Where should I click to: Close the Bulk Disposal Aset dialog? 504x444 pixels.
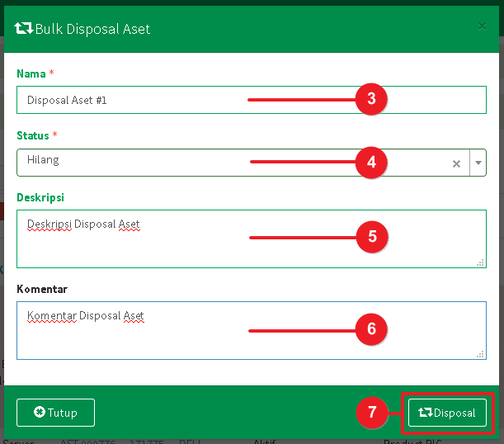coord(482,26)
